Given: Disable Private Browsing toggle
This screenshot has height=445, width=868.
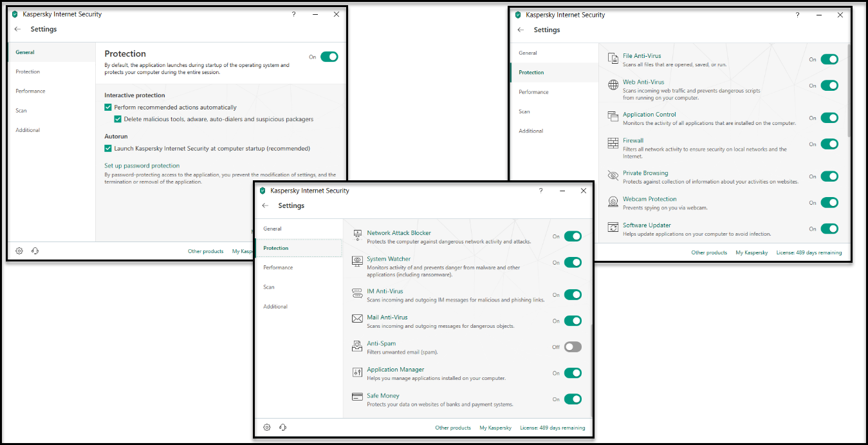Looking at the screenshot, I should click(x=829, y=176).
